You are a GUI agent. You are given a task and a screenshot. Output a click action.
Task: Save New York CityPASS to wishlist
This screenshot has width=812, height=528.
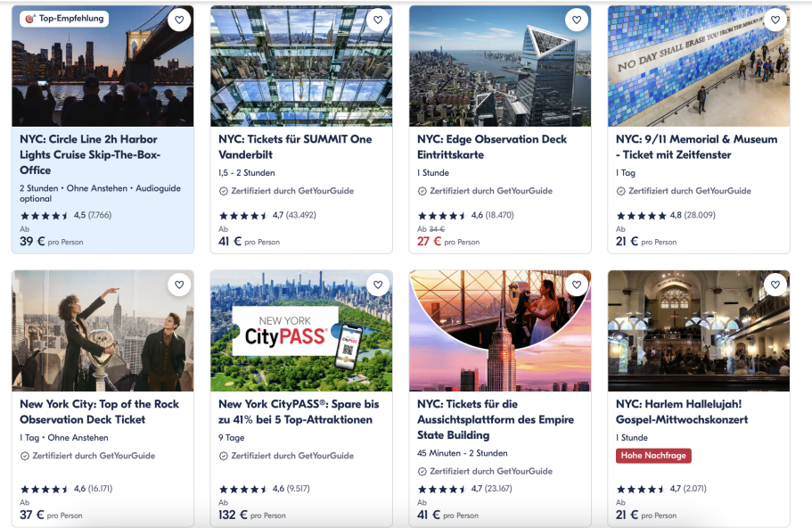pyautogui.click(x=378, y=285)
